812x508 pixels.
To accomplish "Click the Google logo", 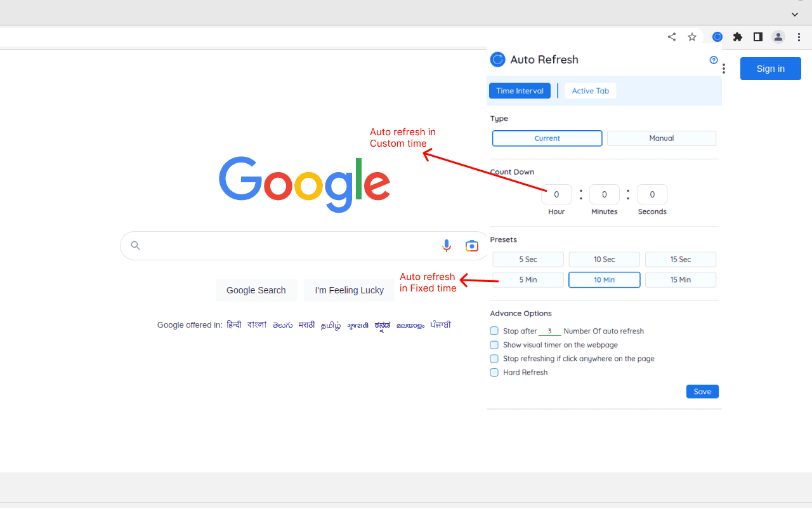I will click(304, 184).
